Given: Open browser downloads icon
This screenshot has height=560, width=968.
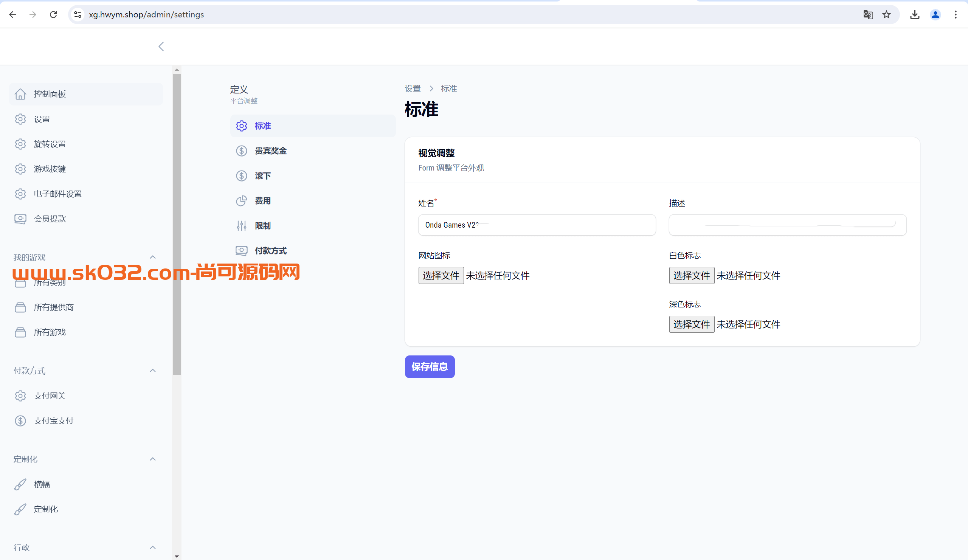Looking at the screenshot, I should 915,15.
